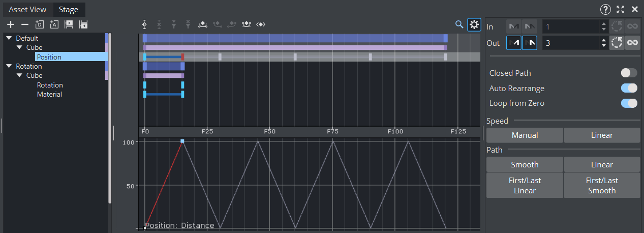This screenshot has width=644, height=233.
Task: Click the Smooth path button
Action: pos(525,165)
